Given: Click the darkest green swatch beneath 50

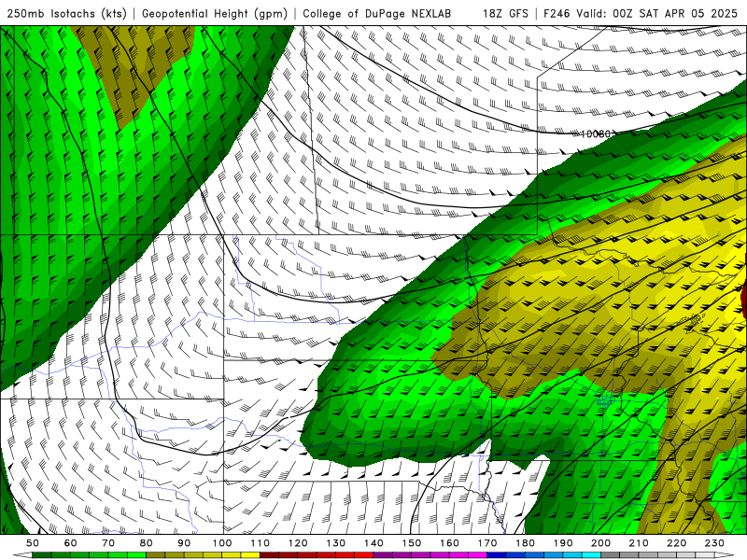Looking at the screenshot, I should click(x=42, y=555).
